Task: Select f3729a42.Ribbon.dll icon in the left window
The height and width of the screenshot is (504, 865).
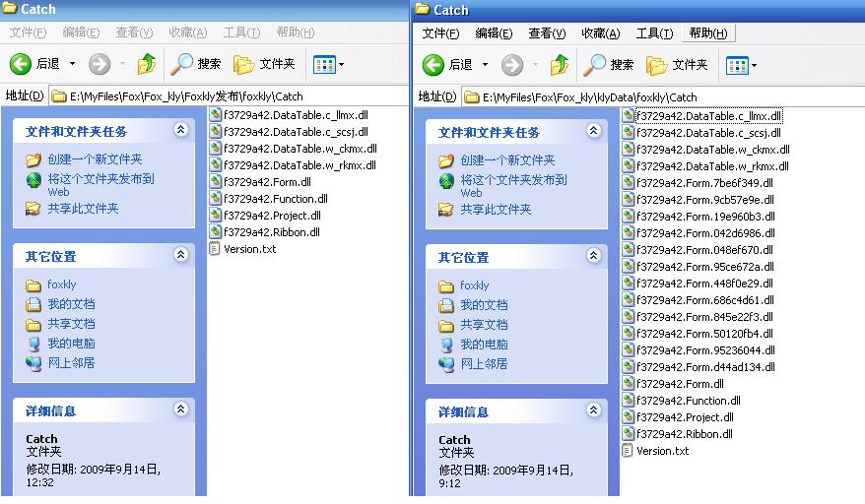Action: point(215,232)
